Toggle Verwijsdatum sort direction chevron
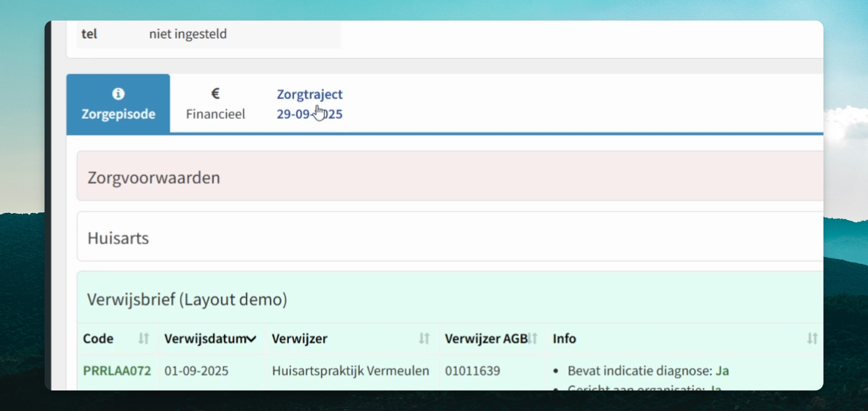Screen dimensions: 868x411 251,339
